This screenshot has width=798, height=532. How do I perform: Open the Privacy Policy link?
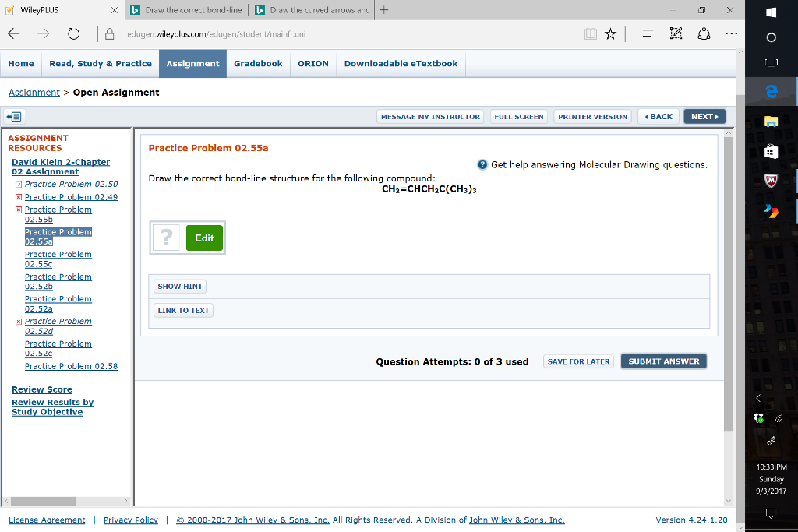(131, 520)
